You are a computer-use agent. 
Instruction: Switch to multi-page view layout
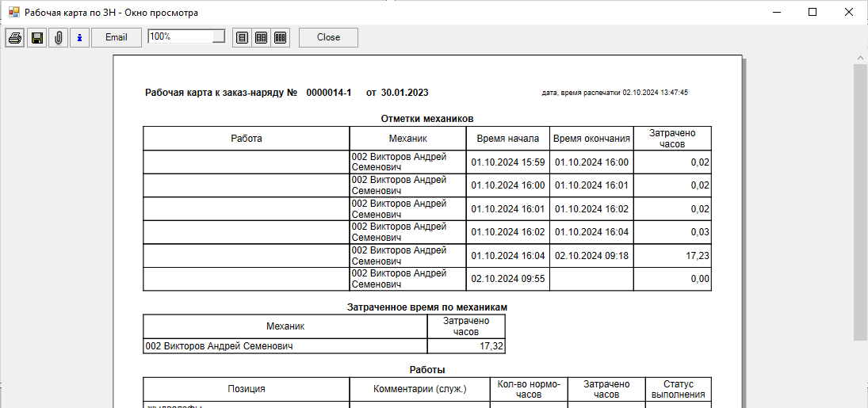(x=280, y=38)
